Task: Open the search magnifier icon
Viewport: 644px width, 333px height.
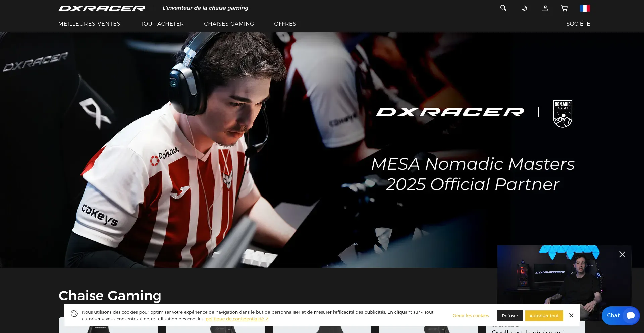Action: pyautogui.click(x=503, y=8)
